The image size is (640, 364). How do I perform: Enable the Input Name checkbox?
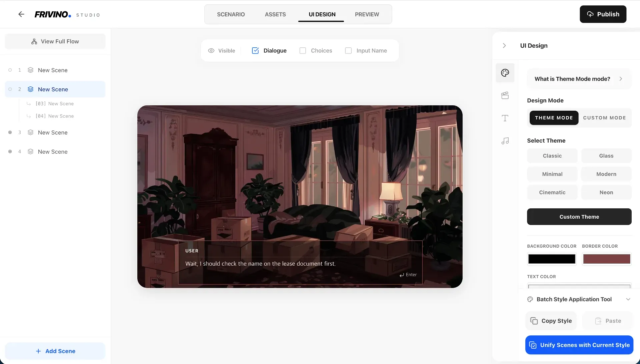(348, 51)
